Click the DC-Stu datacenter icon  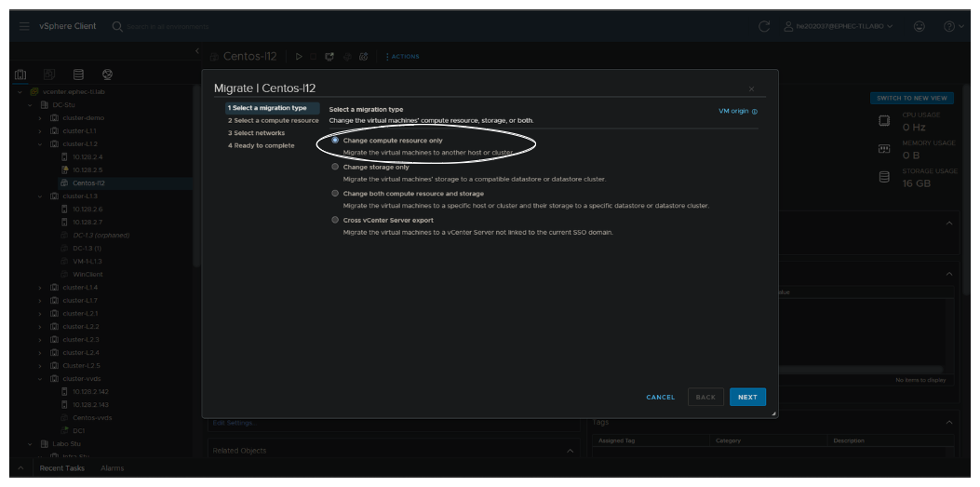[x=44, y=105]
